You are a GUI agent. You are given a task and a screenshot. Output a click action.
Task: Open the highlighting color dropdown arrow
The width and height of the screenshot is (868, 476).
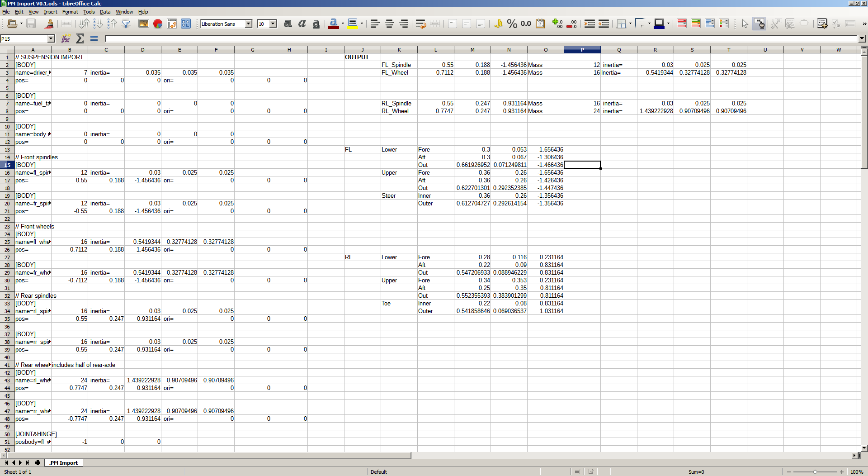(362, 24)
